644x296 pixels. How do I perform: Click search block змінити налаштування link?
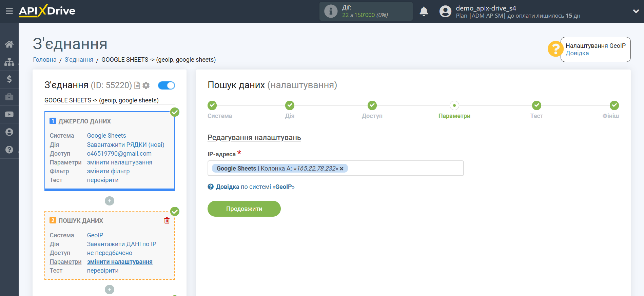click(x=120, y=262)
